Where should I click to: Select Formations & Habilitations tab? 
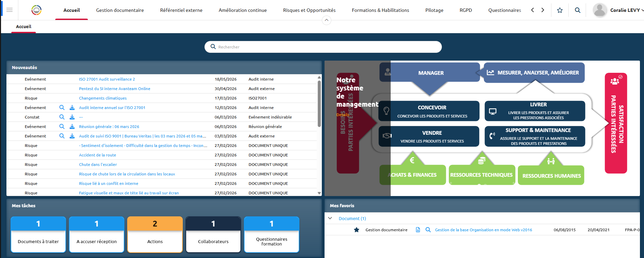[x=380, y=10]
